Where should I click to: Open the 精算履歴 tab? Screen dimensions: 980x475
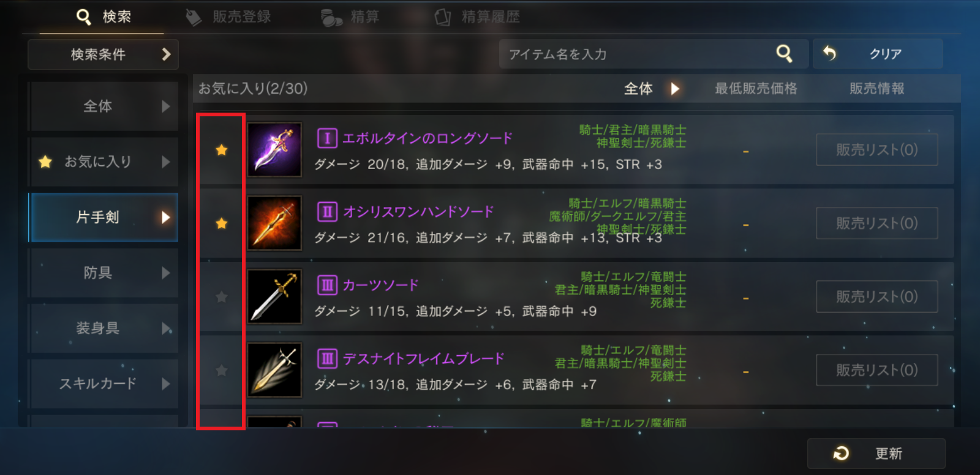(477, 17)
